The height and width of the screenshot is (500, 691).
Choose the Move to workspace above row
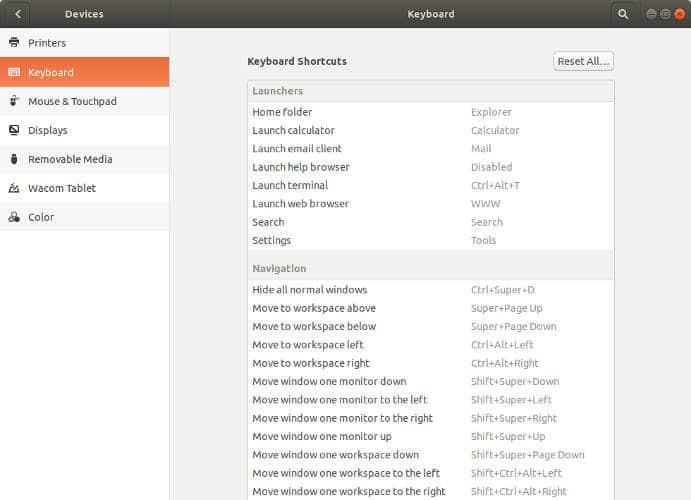click(x=430, y=308)
